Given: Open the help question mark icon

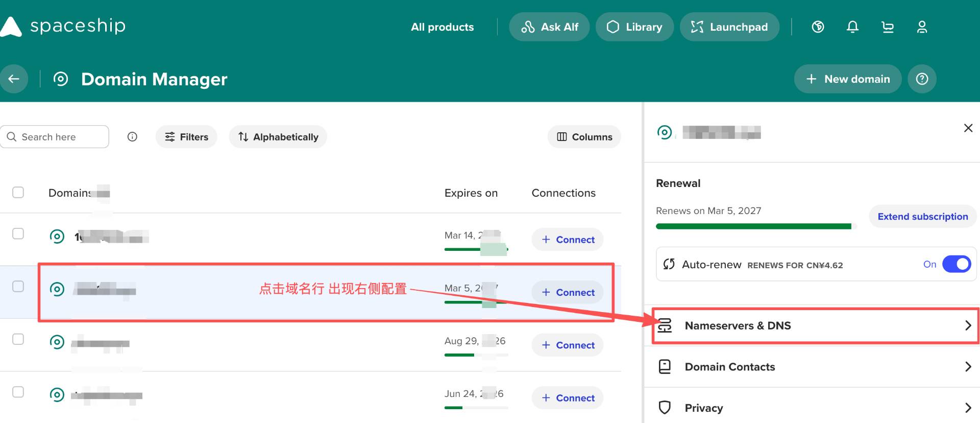Looking at the screenshot, I should (x=922, y=79).
